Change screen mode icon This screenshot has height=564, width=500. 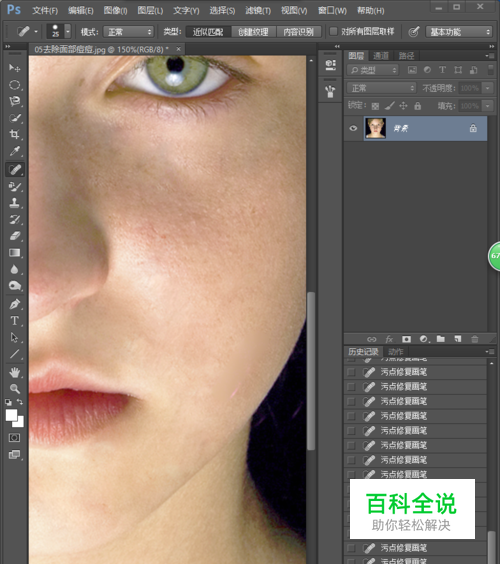coord(14,454)
